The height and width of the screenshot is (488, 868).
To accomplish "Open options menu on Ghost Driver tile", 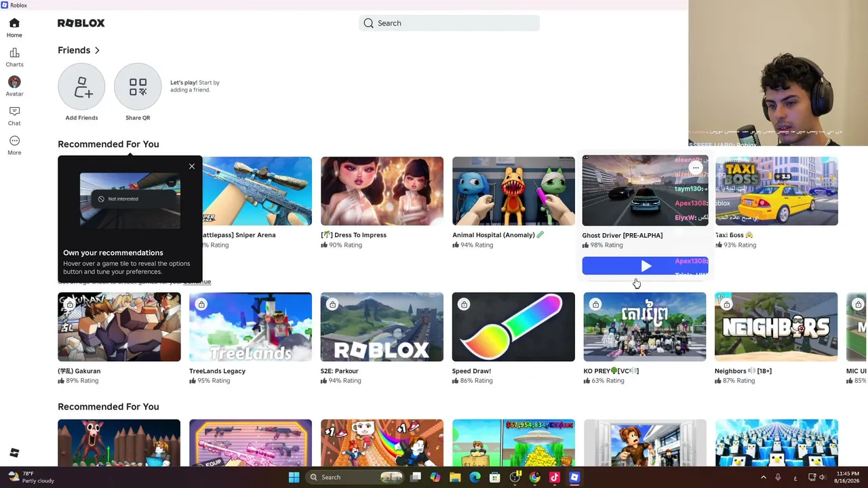I will [x=696, y=167].
